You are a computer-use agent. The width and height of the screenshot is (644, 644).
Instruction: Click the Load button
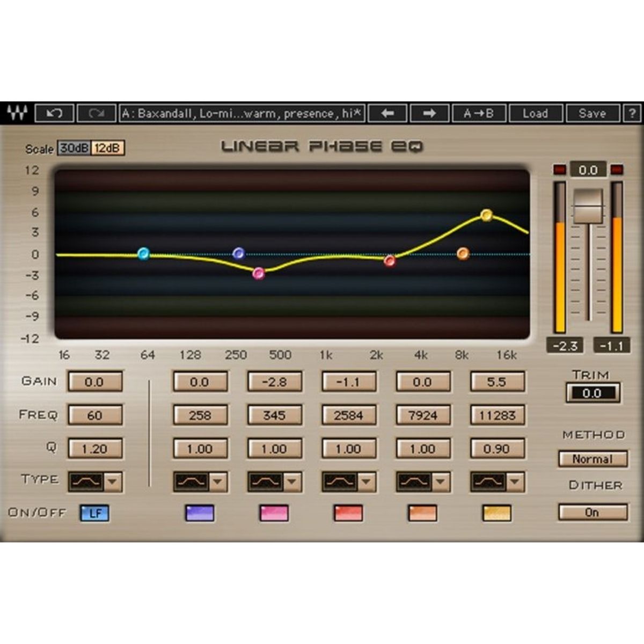(x=536, y=113)
